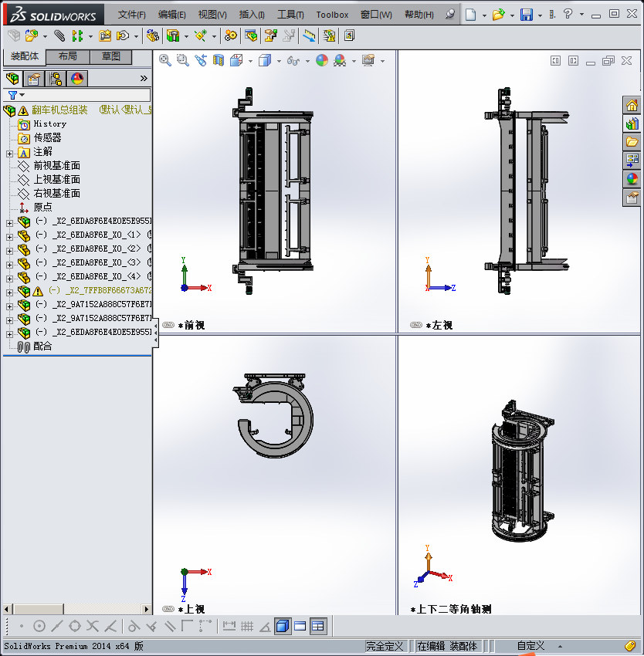Open the Section View tool icon
Viewport: 644px width, 656px height.
219,61
